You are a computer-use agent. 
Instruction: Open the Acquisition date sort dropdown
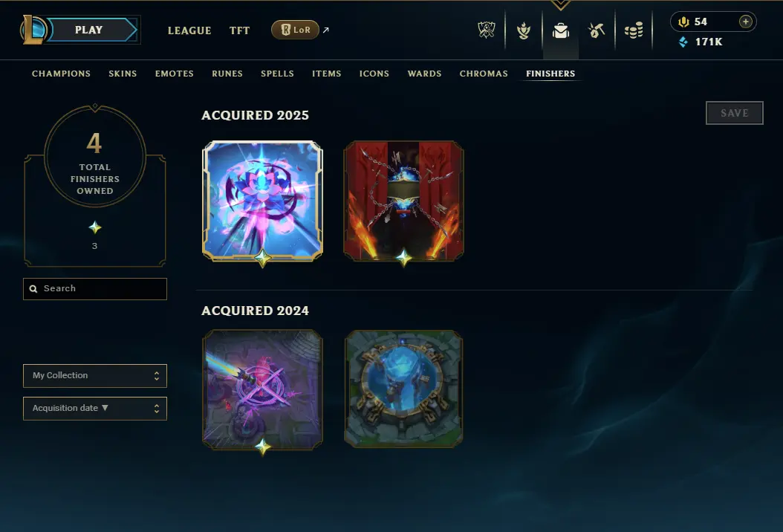(x=95, y=409)
